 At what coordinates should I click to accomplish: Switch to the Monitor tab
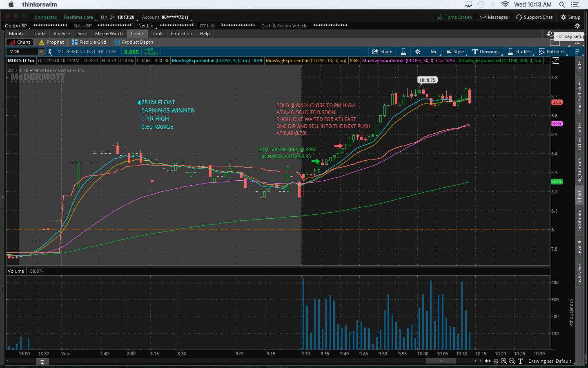pos(18,34)
